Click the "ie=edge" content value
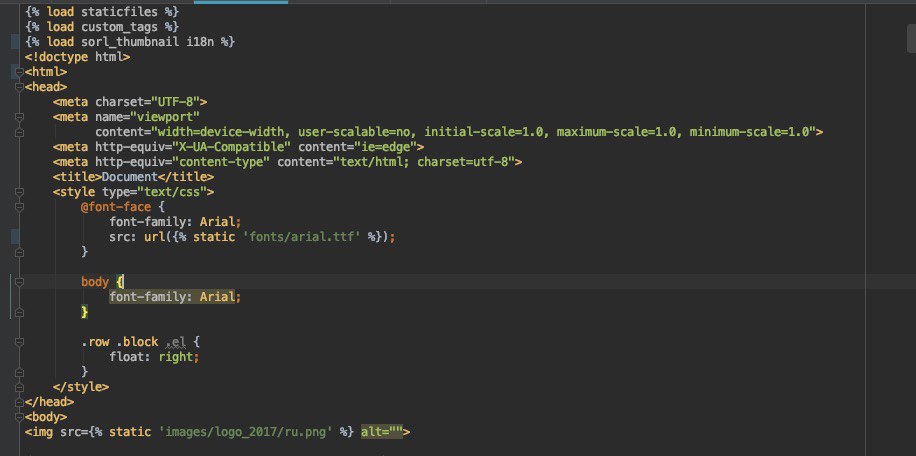This screenshot has width=916, height=456. pos(387,147)
